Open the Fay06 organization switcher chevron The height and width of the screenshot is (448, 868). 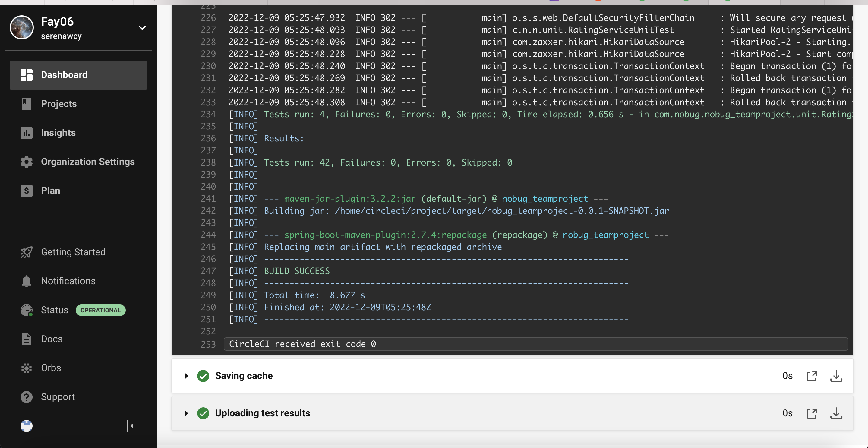coord(142,28)
